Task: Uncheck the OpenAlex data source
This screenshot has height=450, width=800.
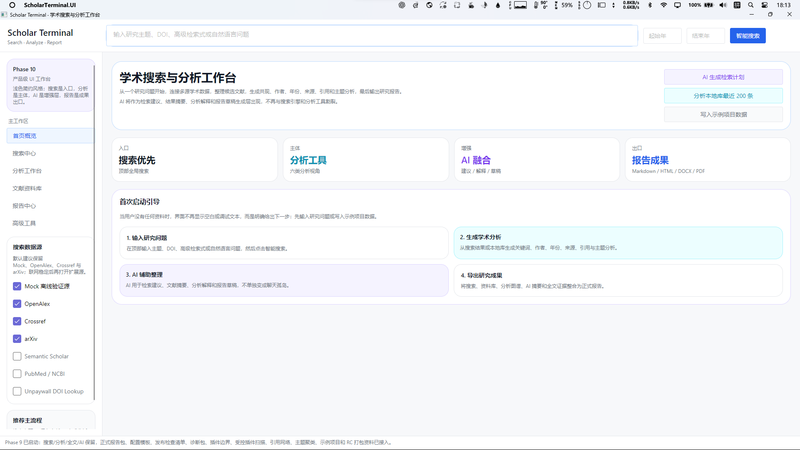Action: pyautogui.click(x=17, y=304)
